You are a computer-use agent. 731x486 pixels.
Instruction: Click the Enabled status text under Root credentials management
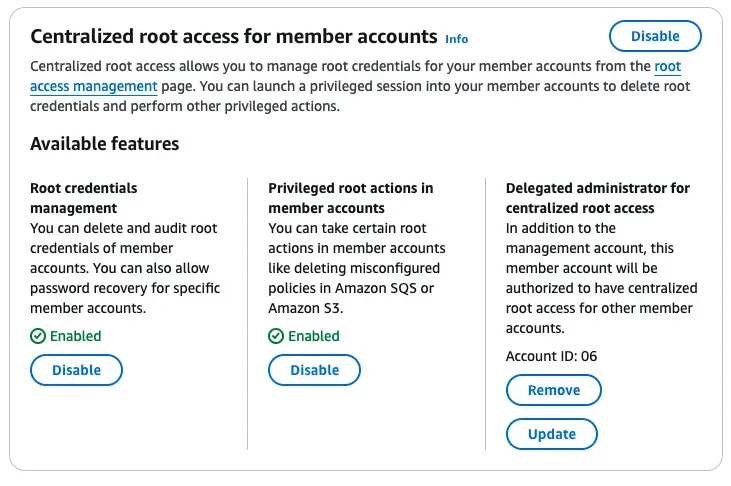pos(76,337)
